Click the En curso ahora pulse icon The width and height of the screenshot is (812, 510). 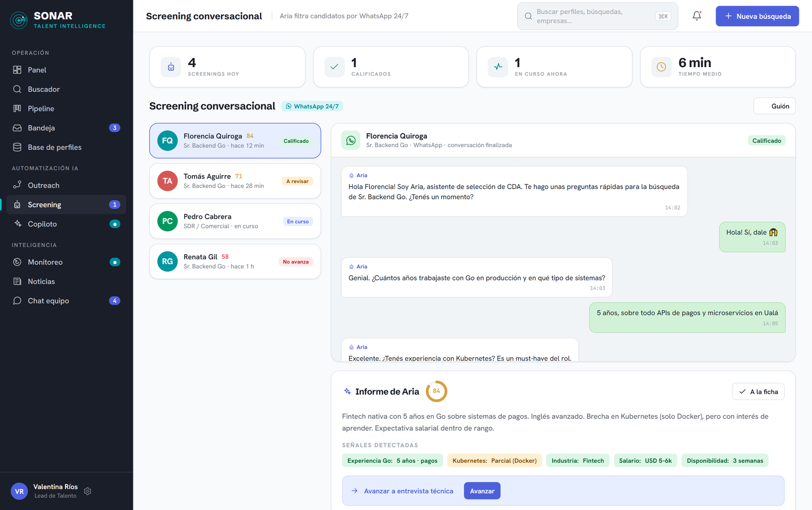pyautogui.click(x=498, y=67)
